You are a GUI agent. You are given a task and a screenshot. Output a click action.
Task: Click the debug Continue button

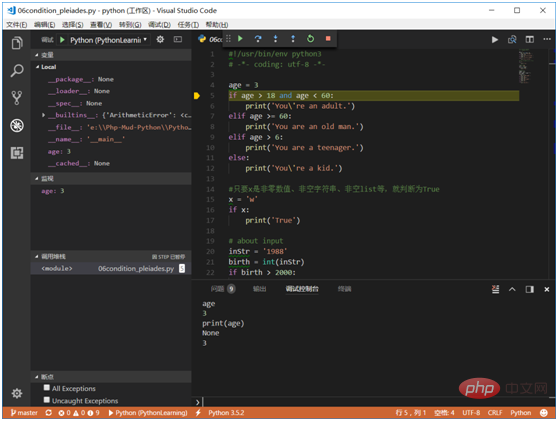click(240, 38)
